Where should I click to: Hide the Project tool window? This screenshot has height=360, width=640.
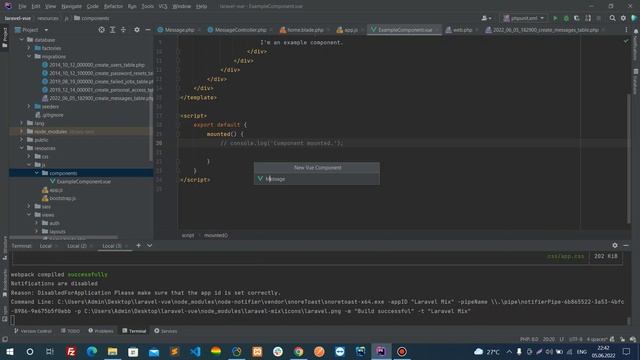pos(148,30)
